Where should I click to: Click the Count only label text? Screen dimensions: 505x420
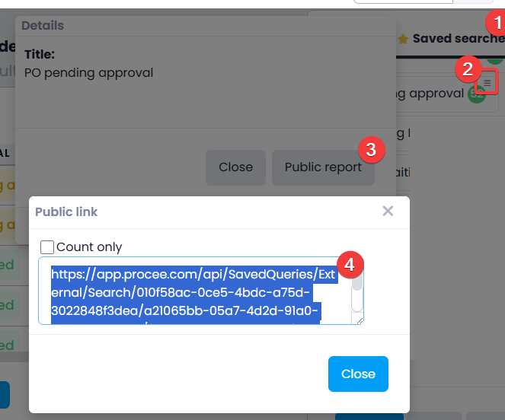point(89,247)
